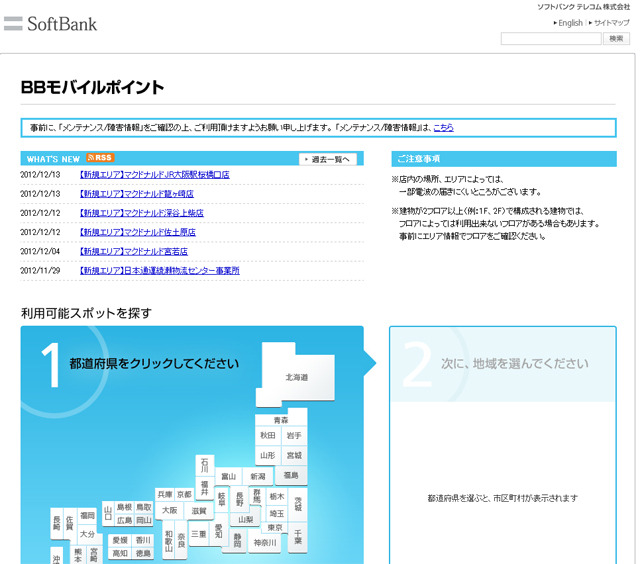The width and height of the screenshot is (640, 564).
Task: Select 富山 prefecture tile
Action: coord(229,476)
